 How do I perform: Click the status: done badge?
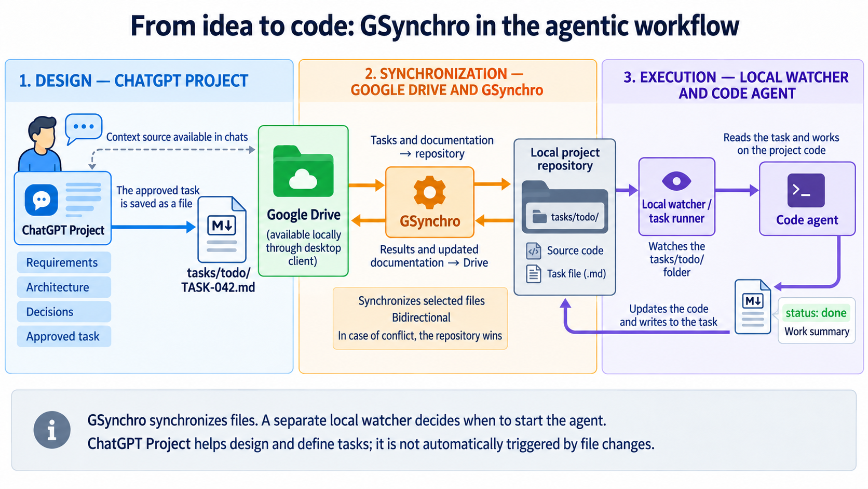tap(816, 313)
